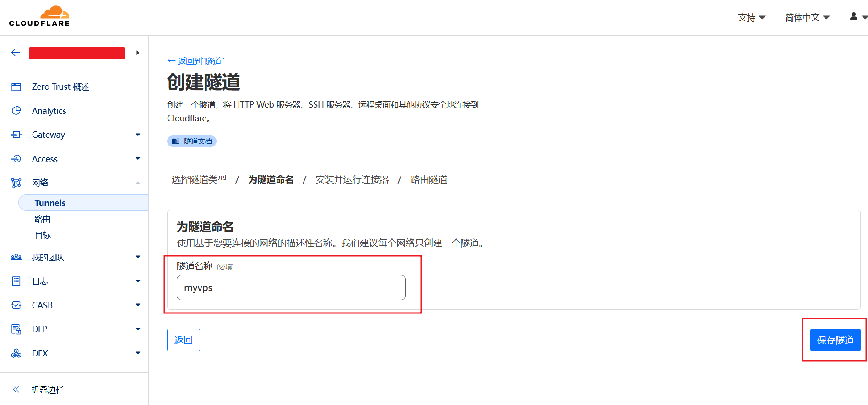
Task: Select Tunnels in the sidebar
Action: tap(83, 203)
